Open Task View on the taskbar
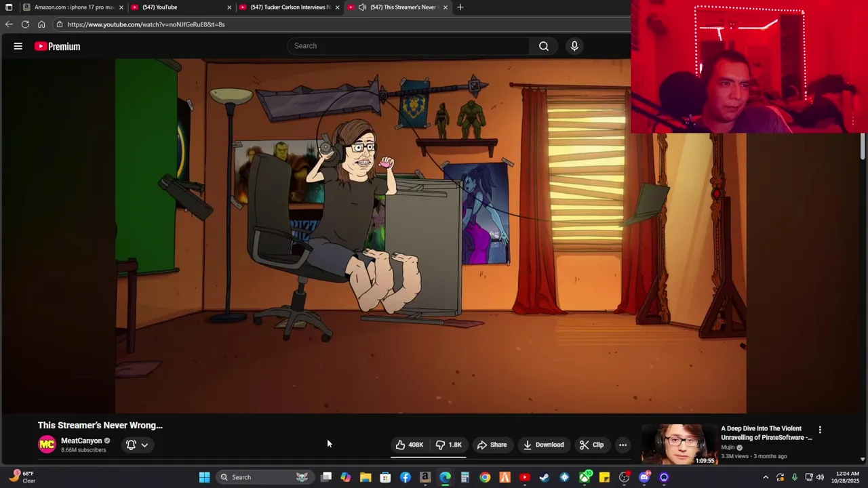868x488 pixels. click(x=326, y=477)
